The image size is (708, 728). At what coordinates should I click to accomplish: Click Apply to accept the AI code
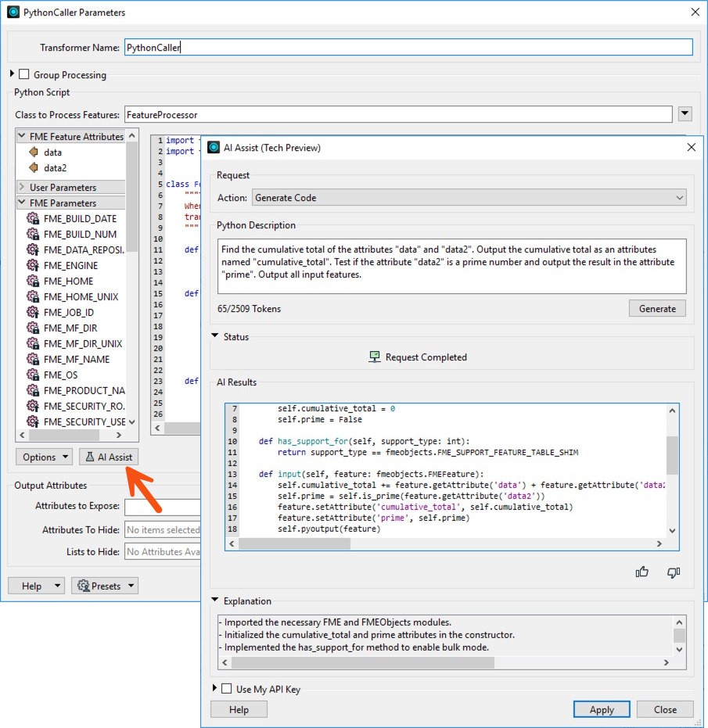tap(602, 709)
